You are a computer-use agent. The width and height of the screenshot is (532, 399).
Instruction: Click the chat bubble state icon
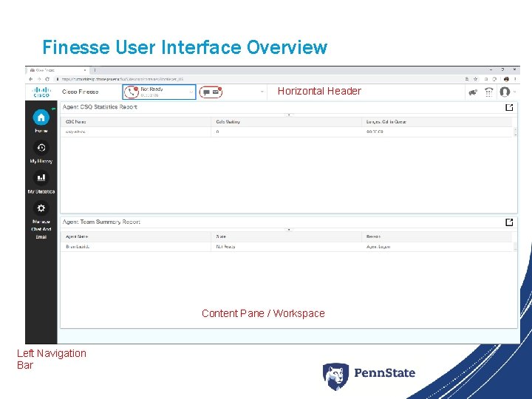click(x=206, y=92)
